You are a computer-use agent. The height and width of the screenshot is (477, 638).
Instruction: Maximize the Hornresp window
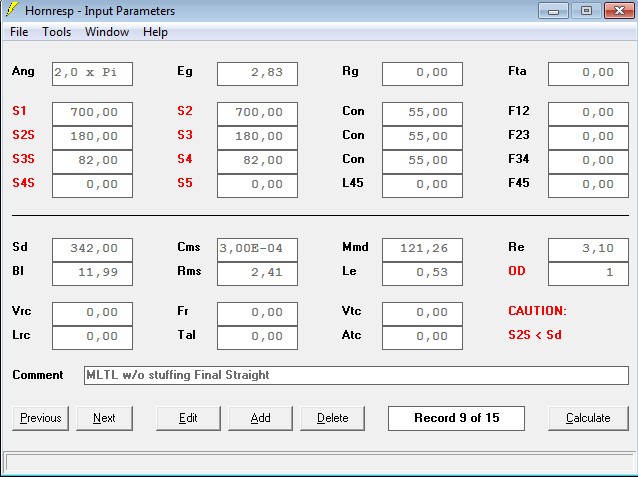(586, 11)
